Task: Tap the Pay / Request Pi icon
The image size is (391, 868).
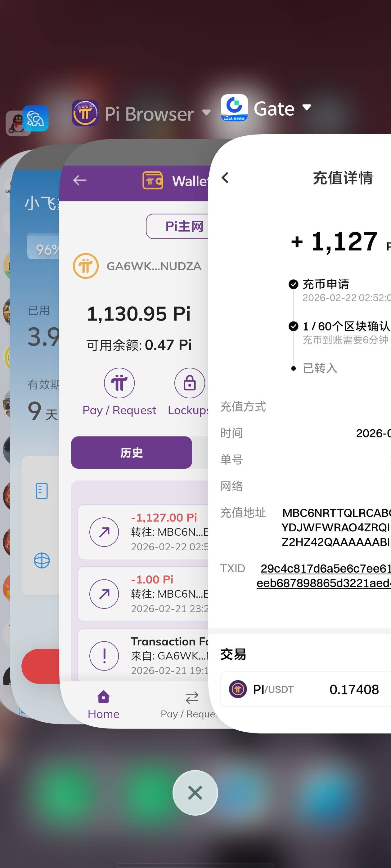Action: [119, 383]
